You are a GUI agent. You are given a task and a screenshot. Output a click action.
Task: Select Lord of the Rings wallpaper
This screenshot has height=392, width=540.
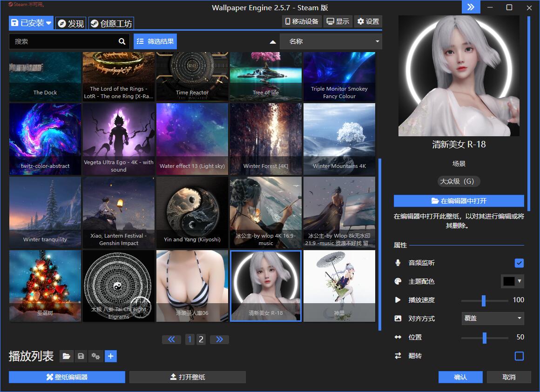coord(119,77)
